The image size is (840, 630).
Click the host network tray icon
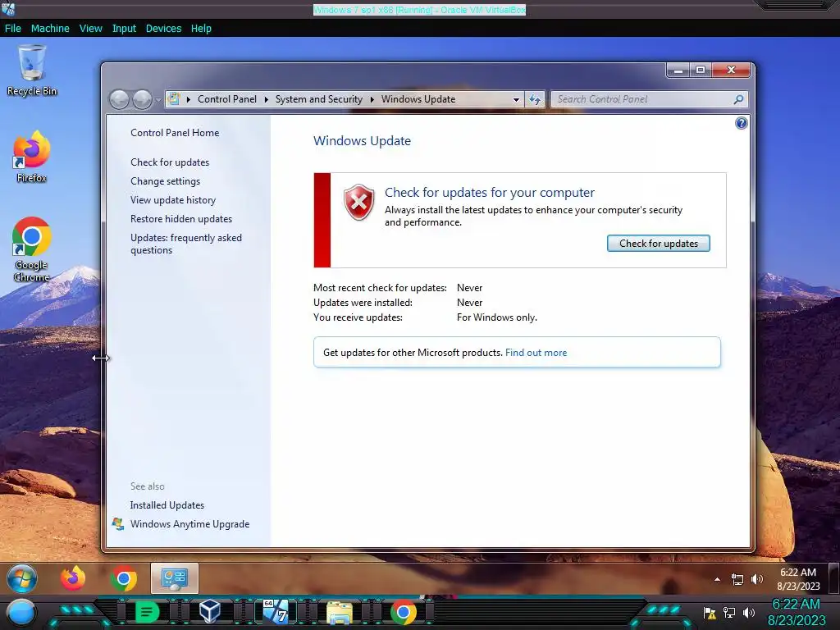pos(729,612)
